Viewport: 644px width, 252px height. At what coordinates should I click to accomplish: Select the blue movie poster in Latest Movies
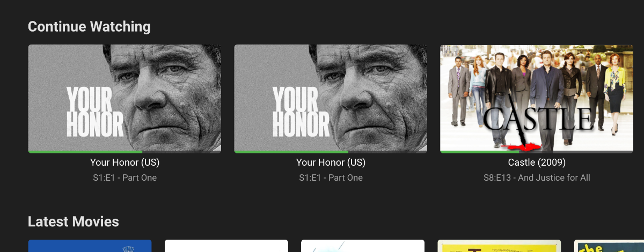[x=90, y=246]
